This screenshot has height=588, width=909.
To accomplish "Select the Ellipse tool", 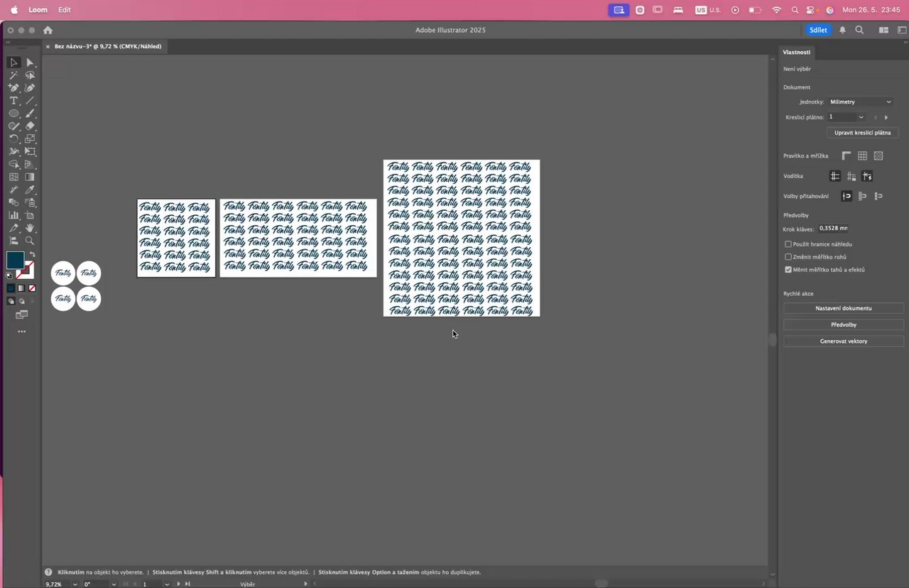I will point(13,114).
